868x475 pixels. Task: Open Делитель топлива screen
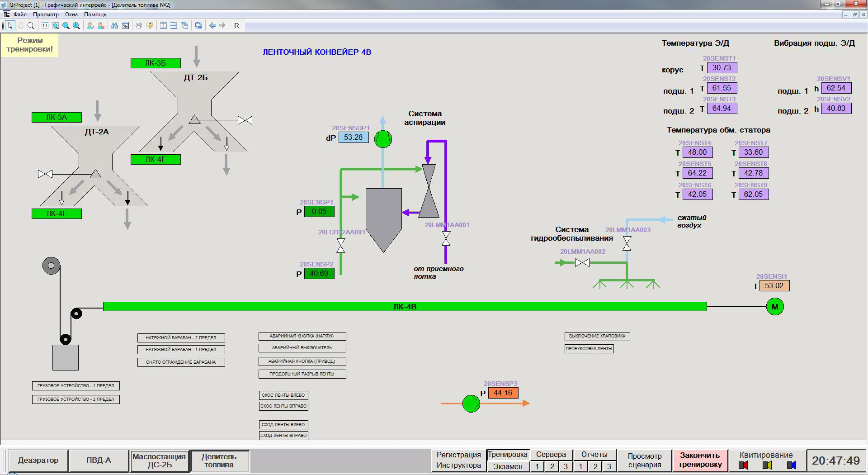point(219,461)
